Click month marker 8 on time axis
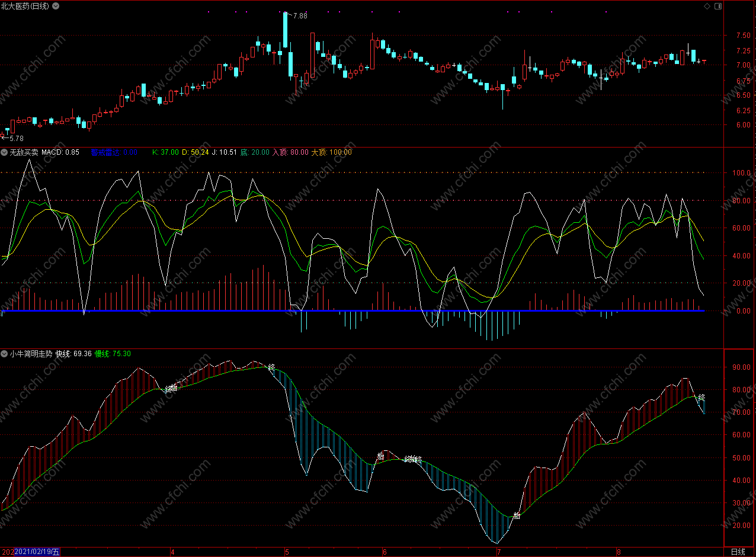Screen dimensions: 756x557 617,552
